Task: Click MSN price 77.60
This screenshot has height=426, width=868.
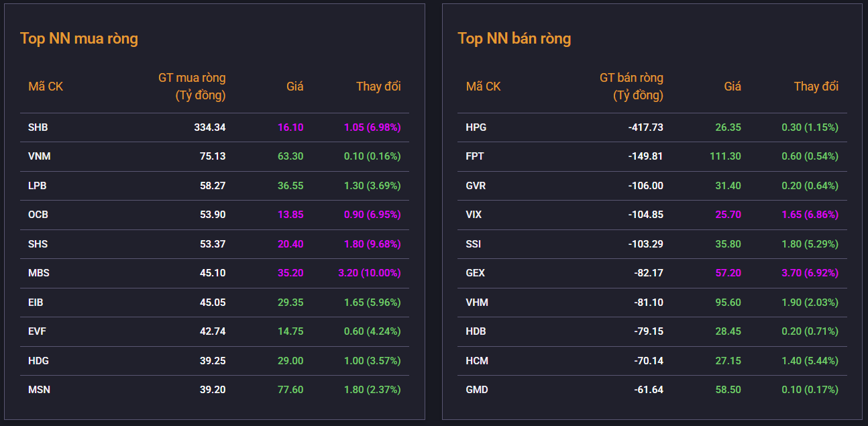Action: pos(290,390)
